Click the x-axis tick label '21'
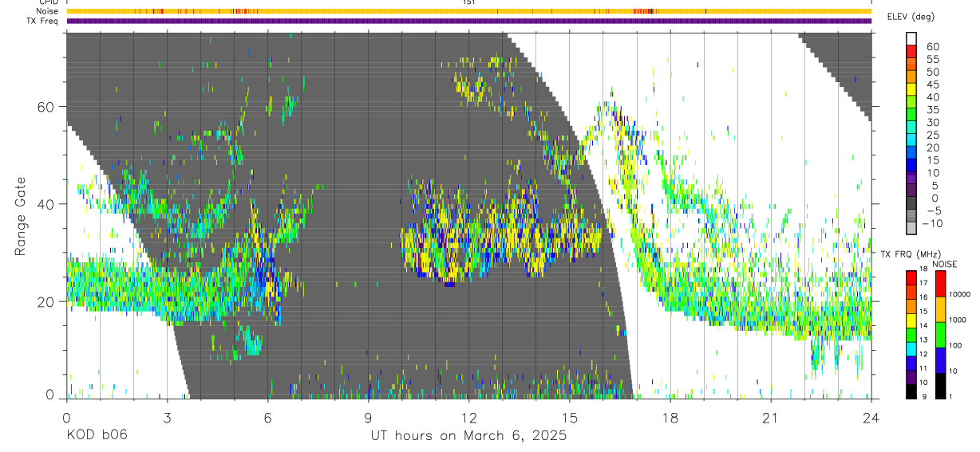This screenshot has height=452, width=980. click(x=770, y=418)
